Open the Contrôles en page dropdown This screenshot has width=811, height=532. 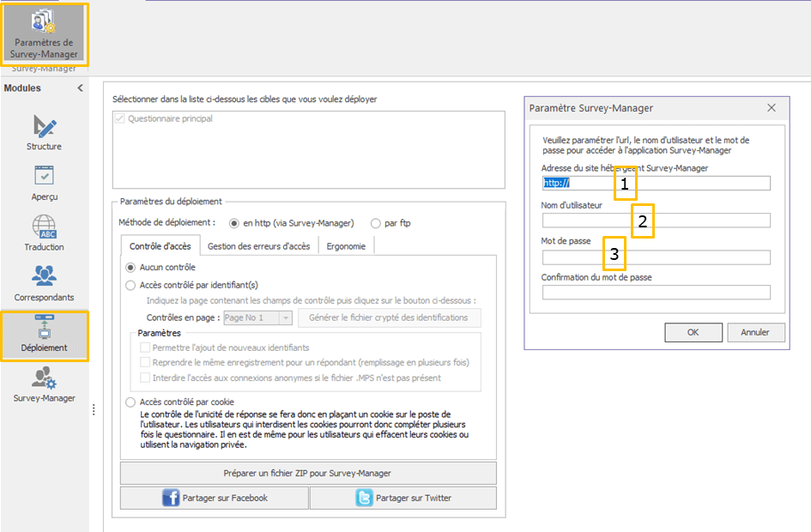[258, 317]
